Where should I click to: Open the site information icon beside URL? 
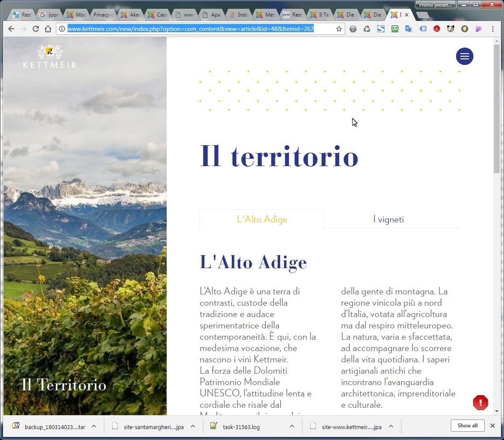(x=62, y=29)
